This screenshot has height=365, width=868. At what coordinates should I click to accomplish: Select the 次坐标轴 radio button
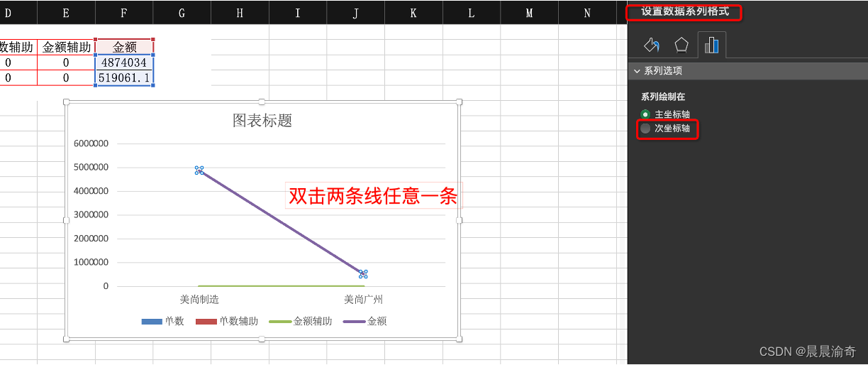pos(645,129)
